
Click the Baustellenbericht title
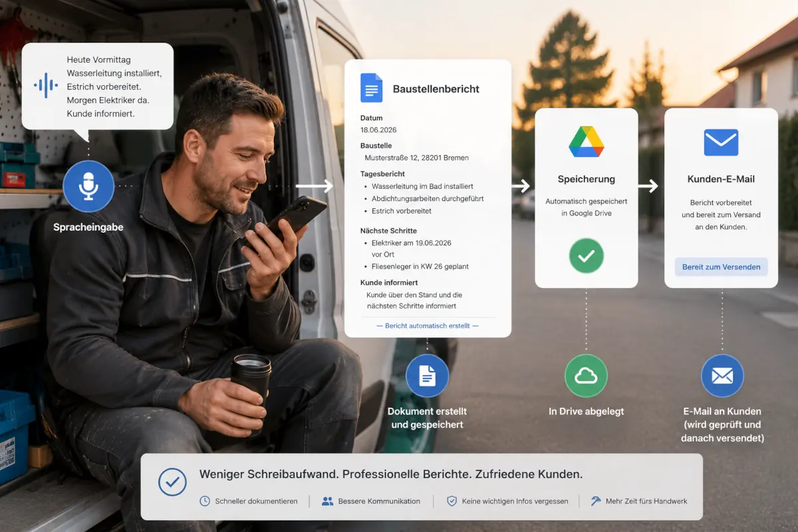coord(436,89)
